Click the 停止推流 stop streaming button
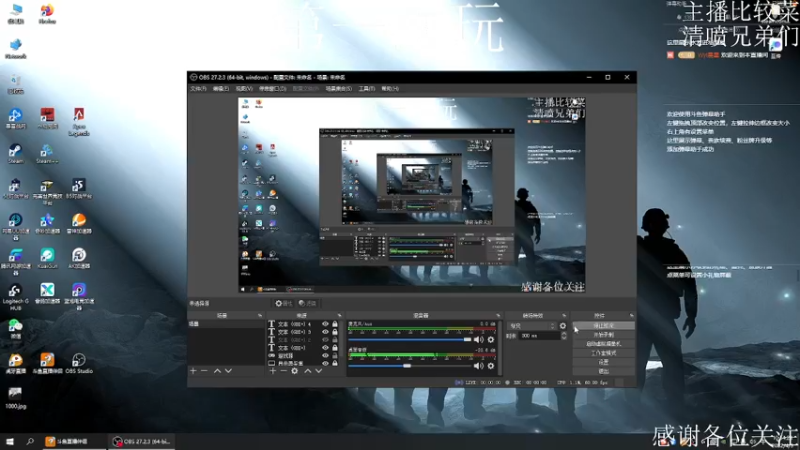The height and width of the screenshot is (450, 800). 604,326
